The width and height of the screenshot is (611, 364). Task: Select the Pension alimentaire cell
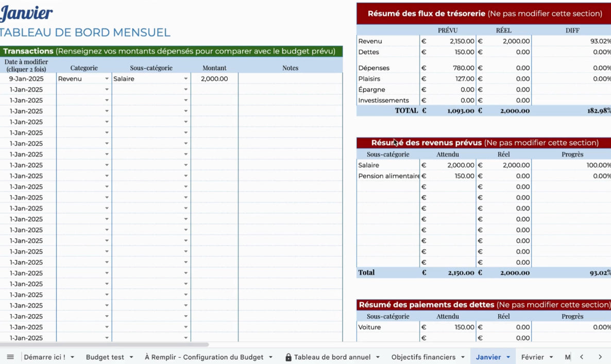[388, 176]
